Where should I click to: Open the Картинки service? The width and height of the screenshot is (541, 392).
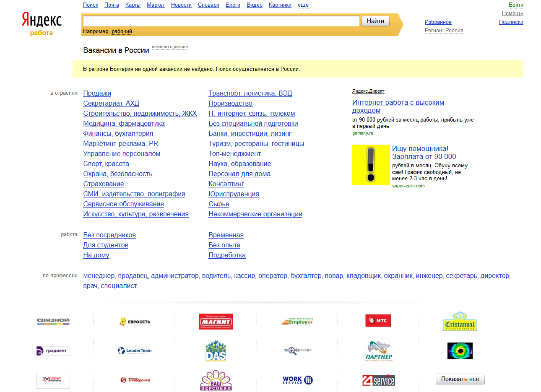pos(280,5)
